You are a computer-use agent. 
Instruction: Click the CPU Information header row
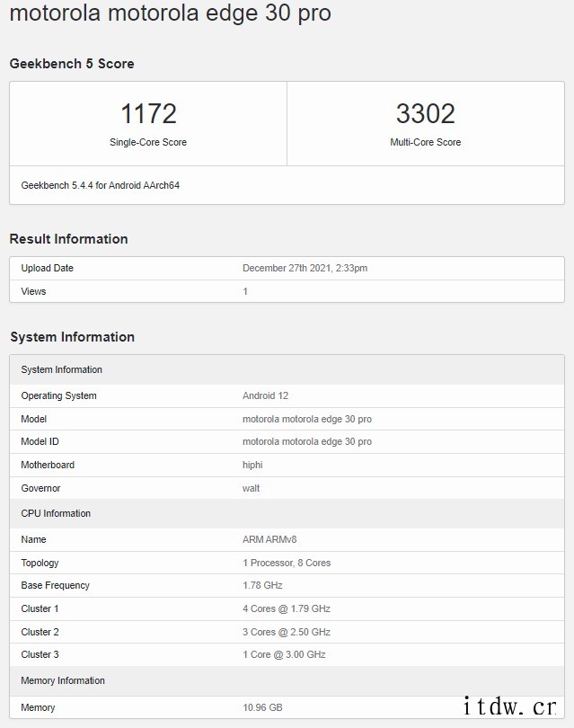tap(287, 513)
